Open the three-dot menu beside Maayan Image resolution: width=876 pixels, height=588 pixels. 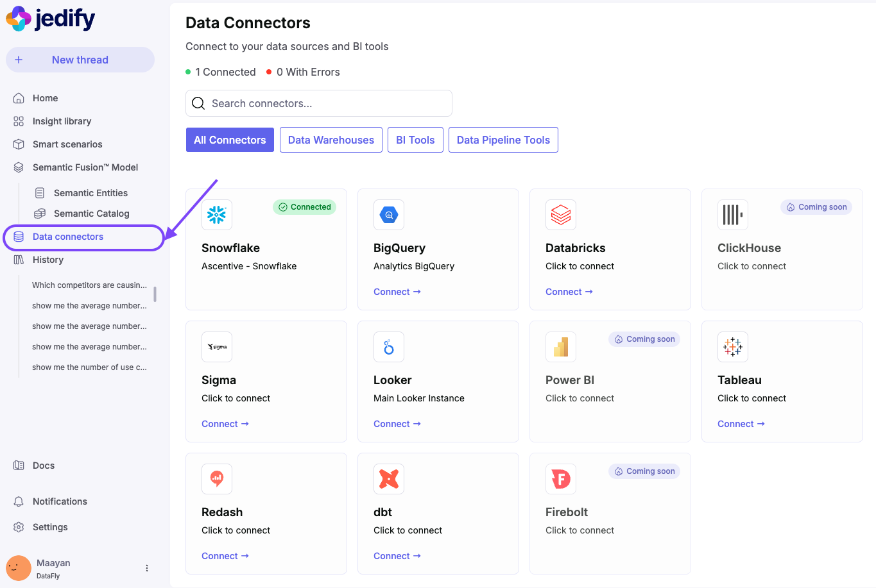point(147,568)
